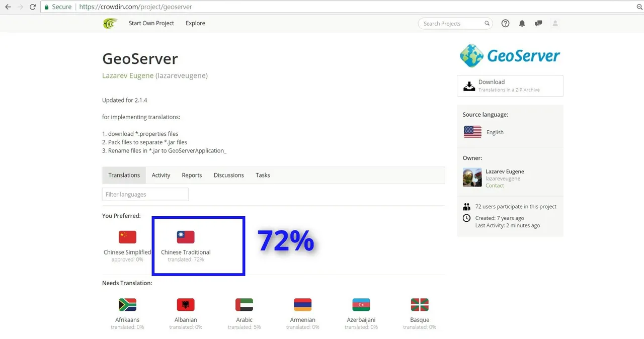Open the Afrikaans language link
The image size is (644, 339).
(x=127, y=320)
